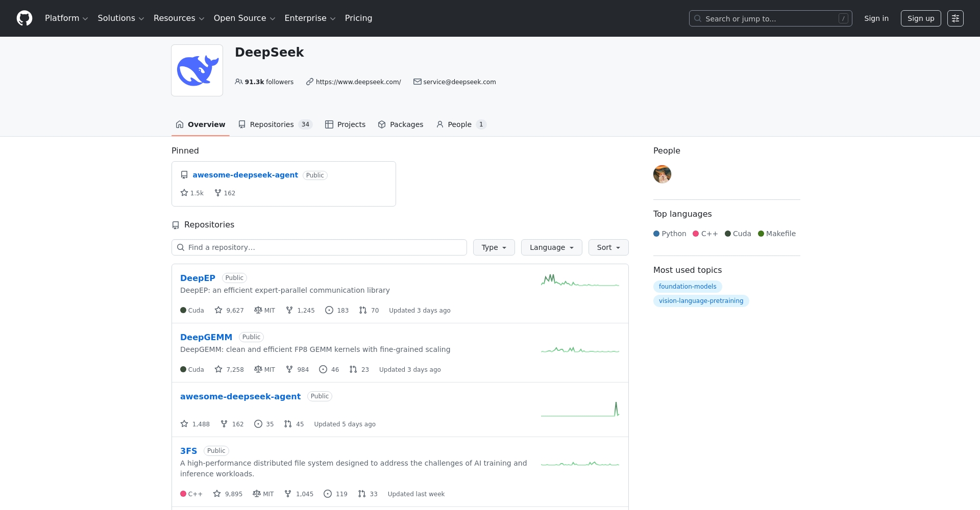This screenshot has width=980, height=510.
Task: Switch to the Projects tab
Action: pos(346,124)
